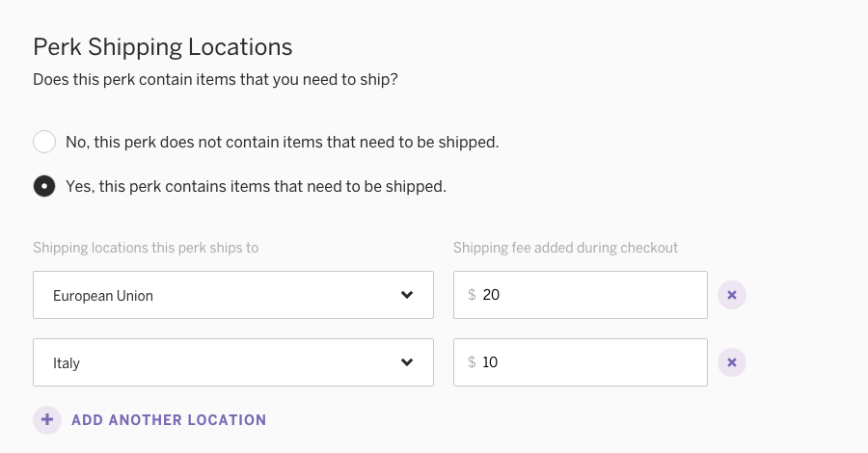Click the 'Shipping locations this perk ships to' label
The width and height of the screenshot is (868, 453).
point(146,248)
